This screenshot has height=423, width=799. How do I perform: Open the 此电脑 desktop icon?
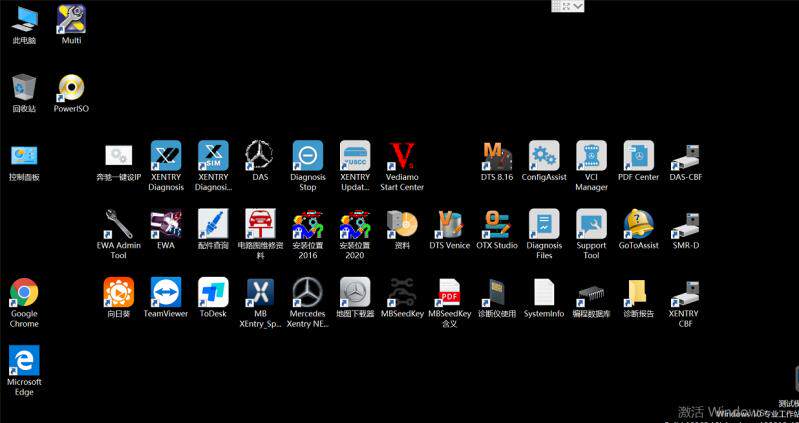coord(24,20)
